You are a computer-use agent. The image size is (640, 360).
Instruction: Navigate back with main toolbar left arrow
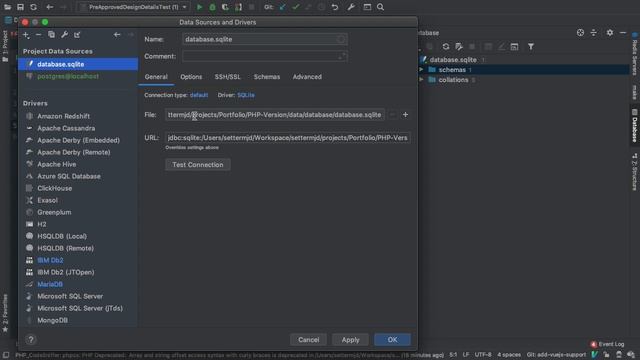(50, 7)
